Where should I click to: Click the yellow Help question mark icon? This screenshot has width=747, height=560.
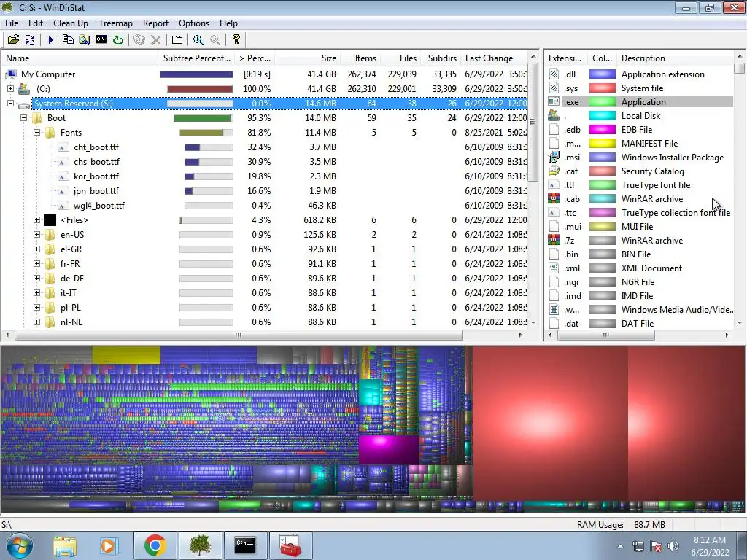coord(236,39)
